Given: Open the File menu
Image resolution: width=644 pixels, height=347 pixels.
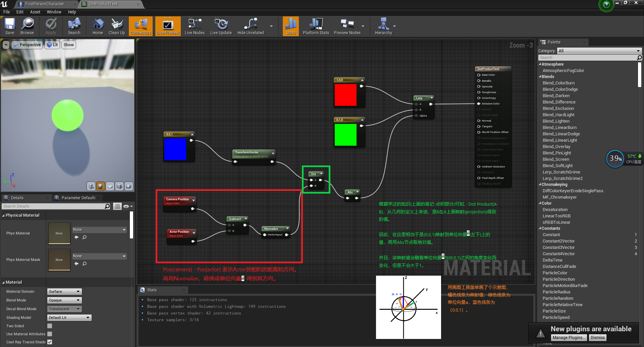Looking at the screenshot, I should tap(7, 12).
